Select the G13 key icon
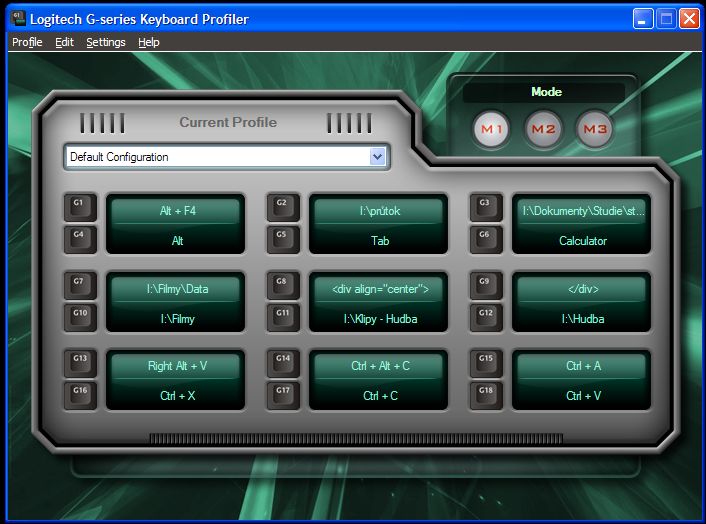Image resolution: width=706 pixels, height=524 pixels. [79, 363]
